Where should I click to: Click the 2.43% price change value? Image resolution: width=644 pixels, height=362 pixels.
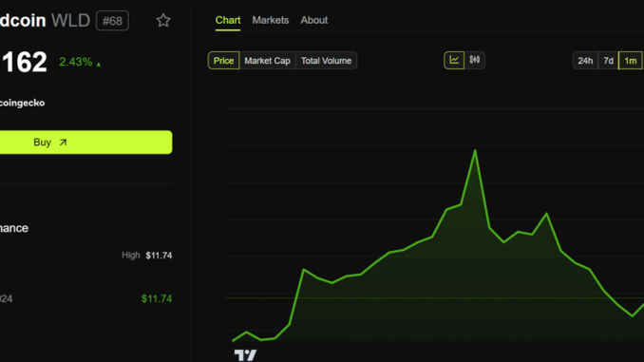(76, 62)
